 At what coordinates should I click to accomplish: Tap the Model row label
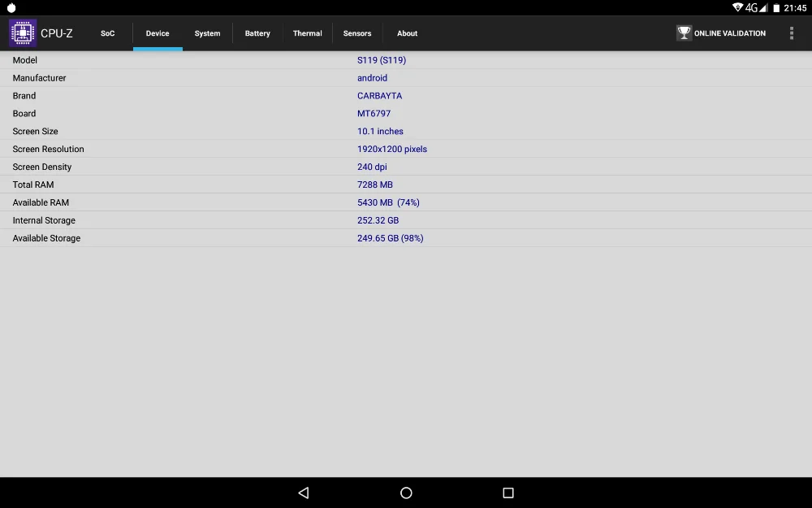tap(25, 60)
